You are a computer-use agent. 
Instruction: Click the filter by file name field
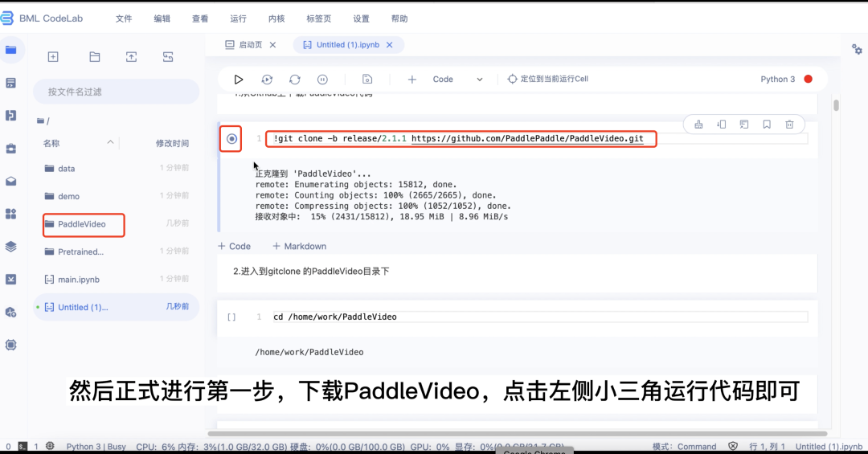click(117, 92)
